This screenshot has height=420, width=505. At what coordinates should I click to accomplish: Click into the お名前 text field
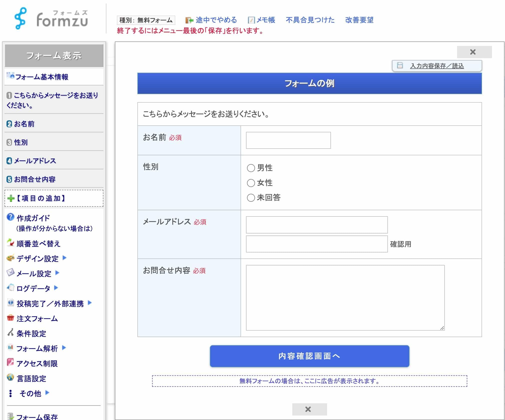coord(288,140)
